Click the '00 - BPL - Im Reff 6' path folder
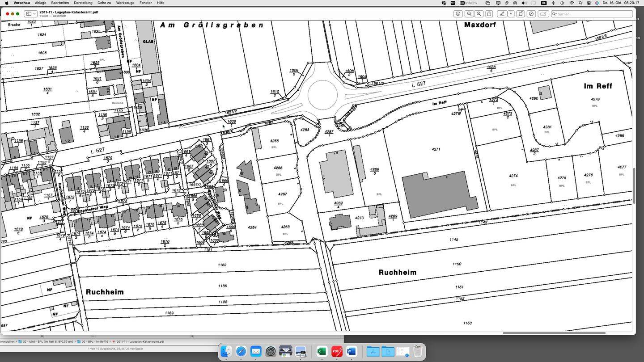 [95, 342]
